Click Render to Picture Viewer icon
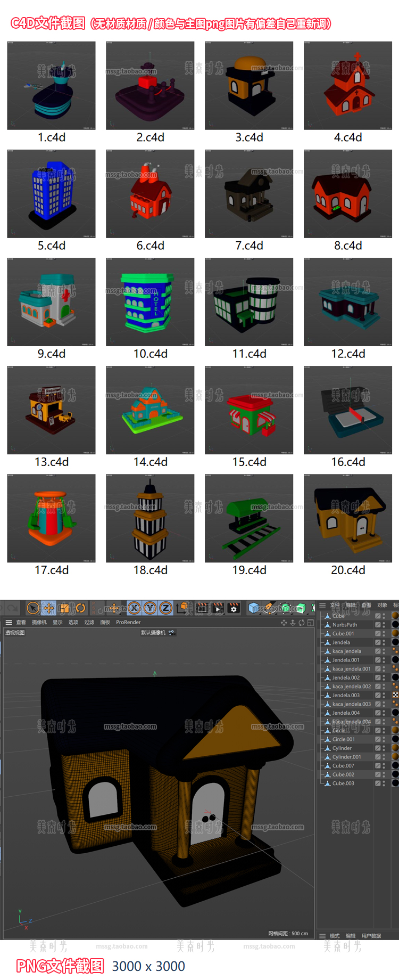Image resolution: width=399 pixels, height=980 pixels. 218,608
